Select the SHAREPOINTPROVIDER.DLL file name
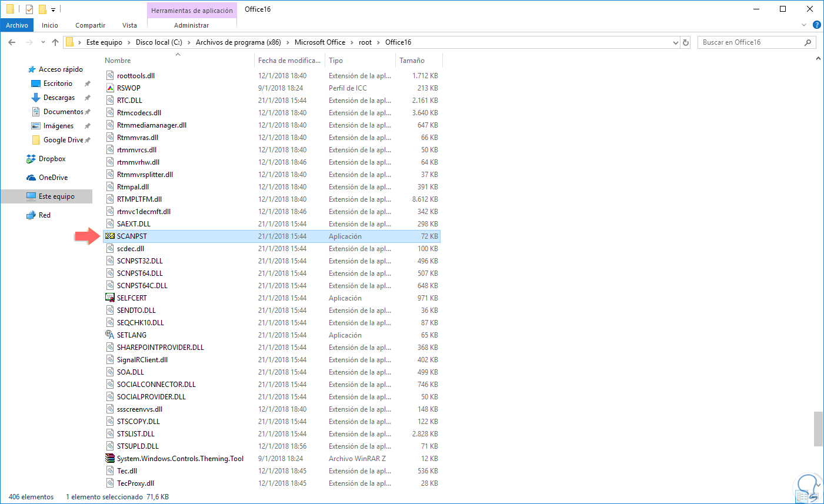The width and height of the screenshot is (824, 504). point(161,348)
